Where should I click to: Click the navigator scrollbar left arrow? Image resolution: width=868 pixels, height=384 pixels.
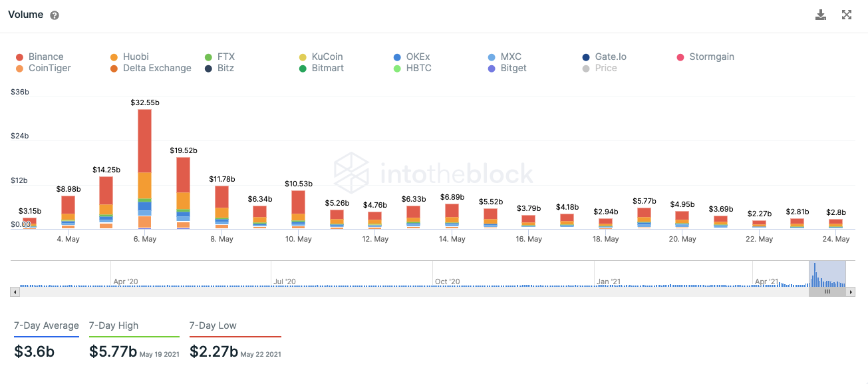13,291
